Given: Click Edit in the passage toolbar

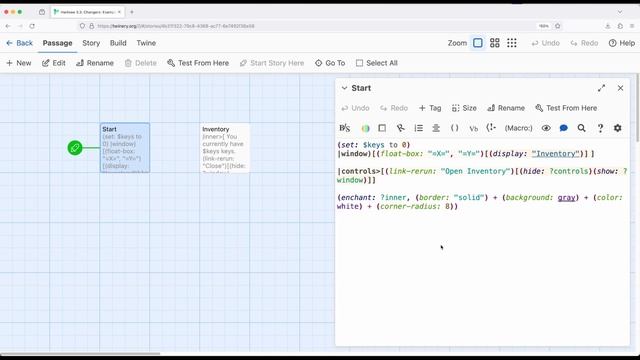Looking at the screenshot, I should pos(53,63).
